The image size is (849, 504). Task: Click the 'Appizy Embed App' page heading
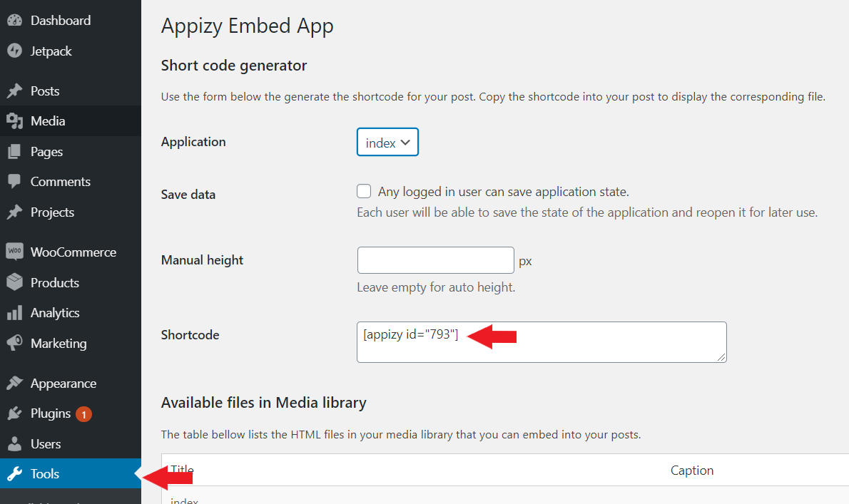[248, 26]
